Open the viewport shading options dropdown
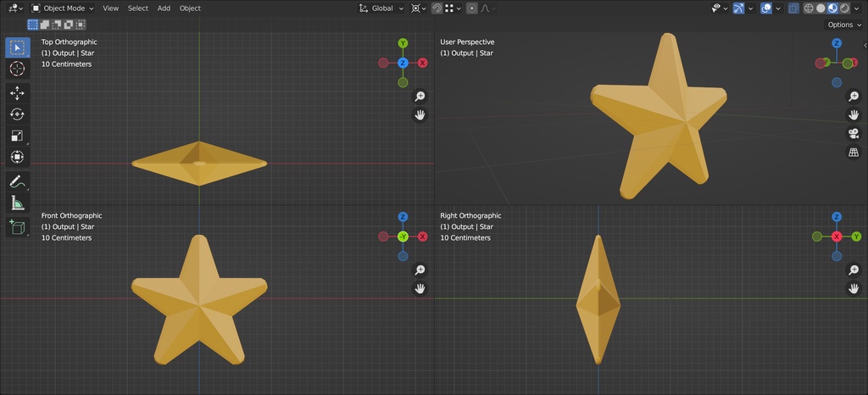 [858, 8]
